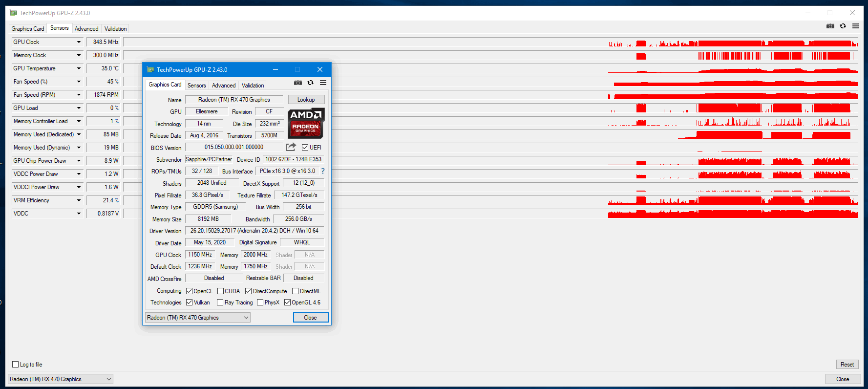This screenshot has height=389, width=868.
Task: Select Sensors tab in Sensors window
Action: (60, 28)
